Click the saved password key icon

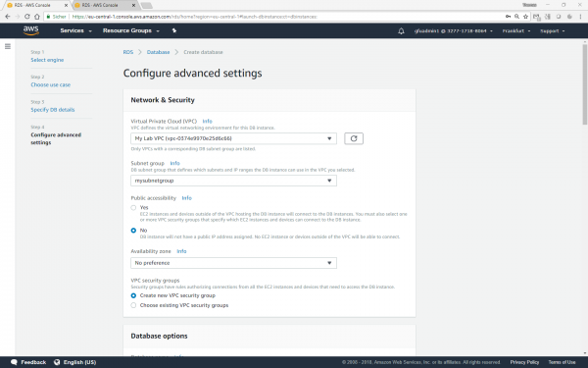508,17
